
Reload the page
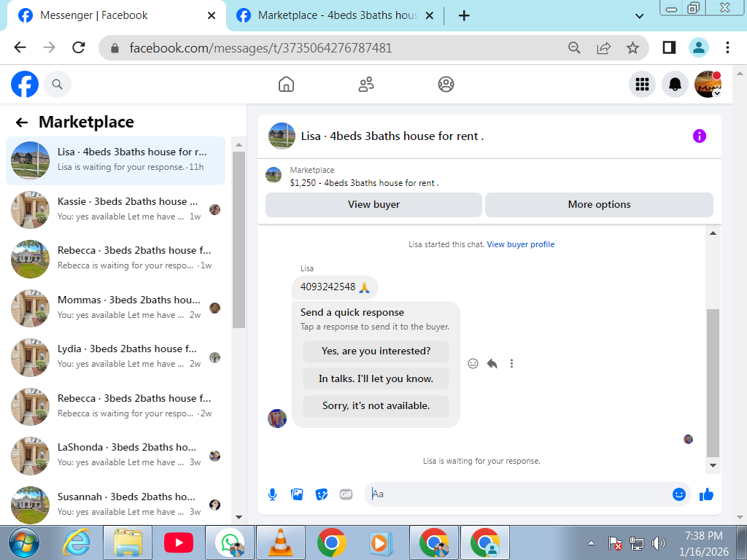(x=79, y=47)
